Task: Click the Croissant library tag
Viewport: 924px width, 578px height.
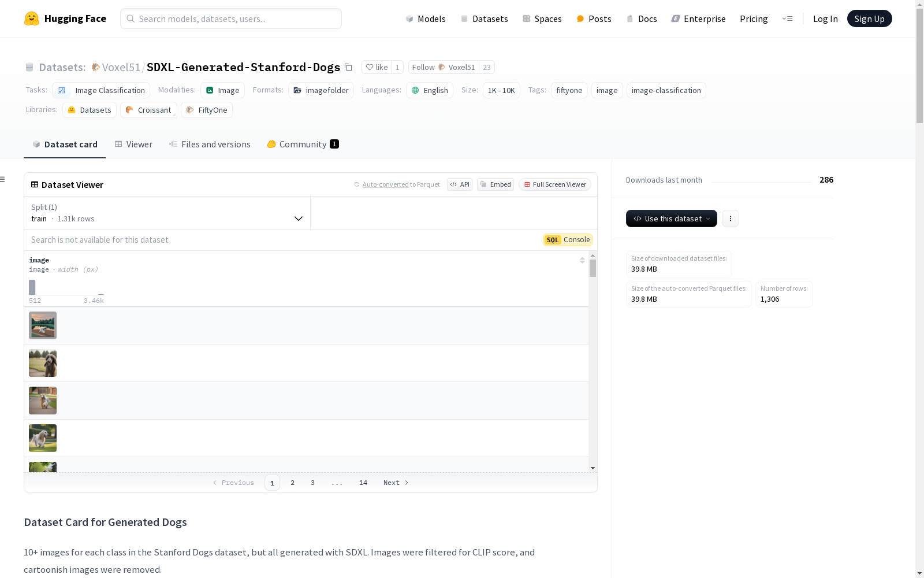Action: [148, 110]
